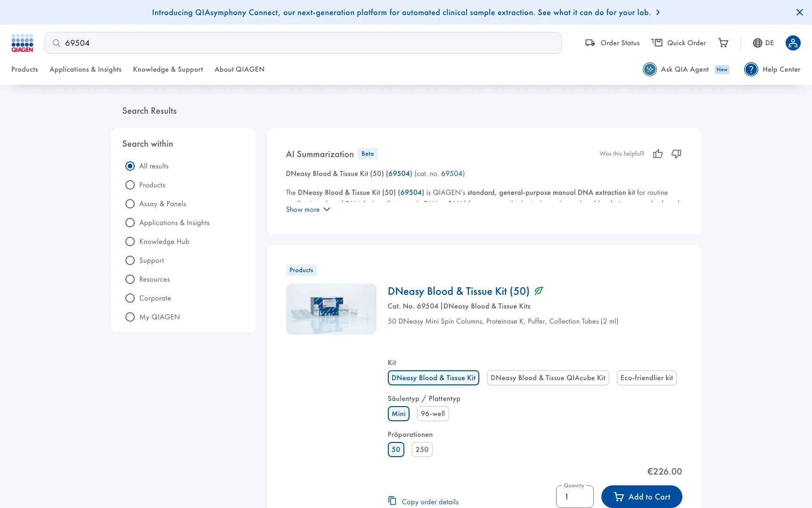Give thumbs down to AI summary
Viewport: 812px width, 508px height.
click(x=676, y=154)
